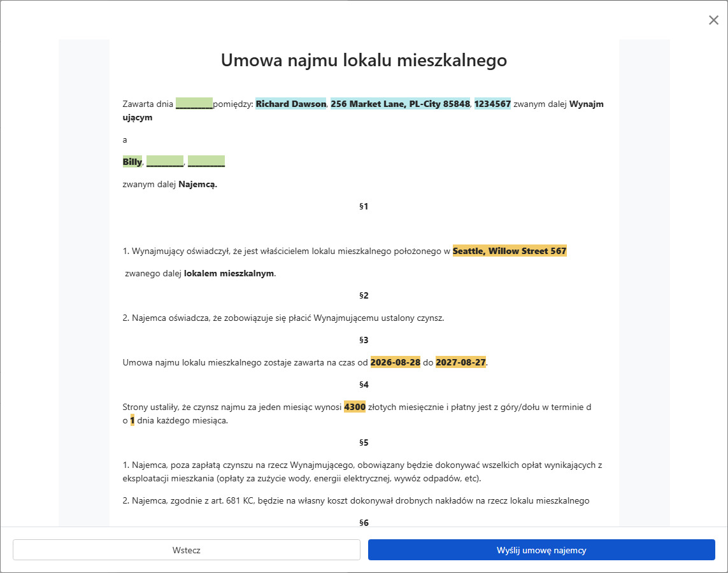Image resolution: width=728 pixels, height=573 pixels.
Task: Click bold text lokalem mieszkalnym
Action: point(229,273)
